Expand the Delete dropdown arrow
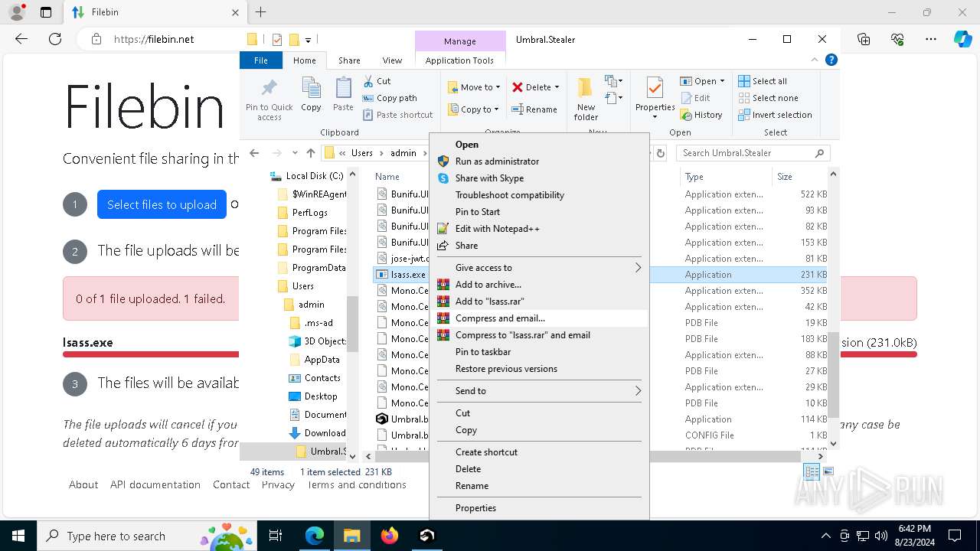The width and height of the screenshot is (980, 551). (557, 87)
